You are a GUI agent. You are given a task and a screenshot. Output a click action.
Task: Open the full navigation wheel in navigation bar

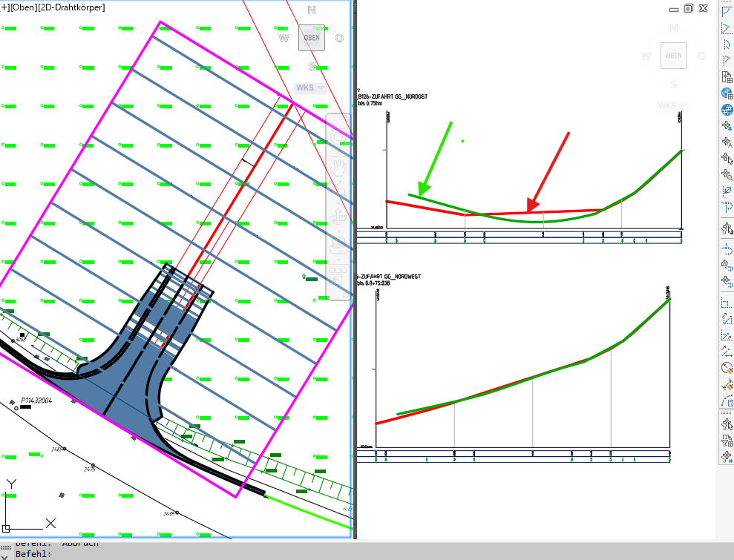(338, 136)
